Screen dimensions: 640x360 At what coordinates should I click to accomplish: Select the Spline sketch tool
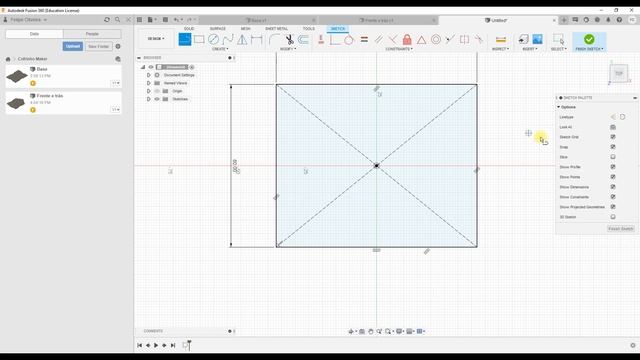(228, 40)
